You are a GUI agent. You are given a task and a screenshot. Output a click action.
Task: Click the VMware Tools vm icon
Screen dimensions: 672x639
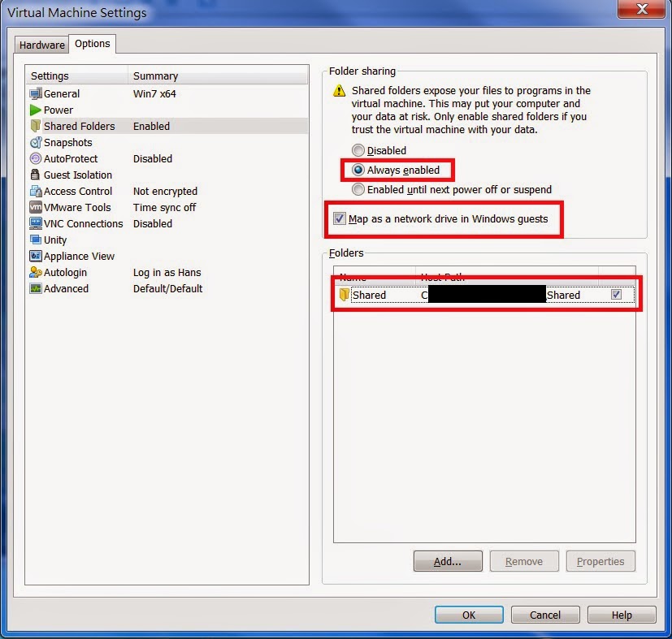click(36, 207)
